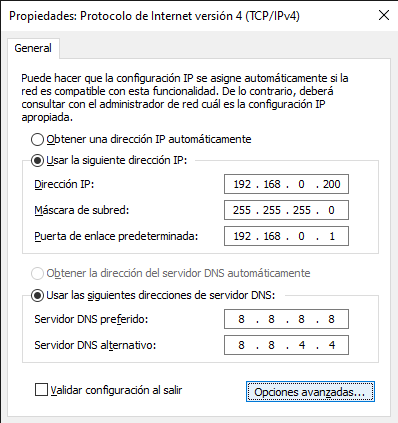Click the last 4 of alternate DNS
This screenshot has width=398, height=423.
(332, 345)
